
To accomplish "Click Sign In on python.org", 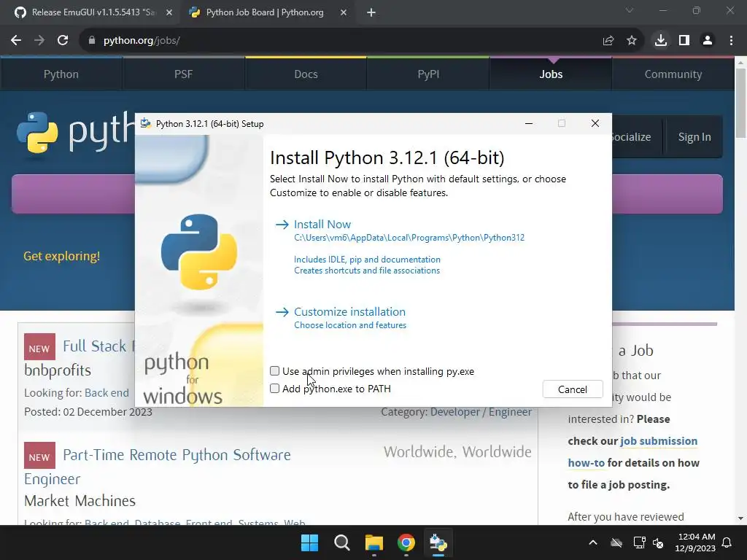I will 694,137.
